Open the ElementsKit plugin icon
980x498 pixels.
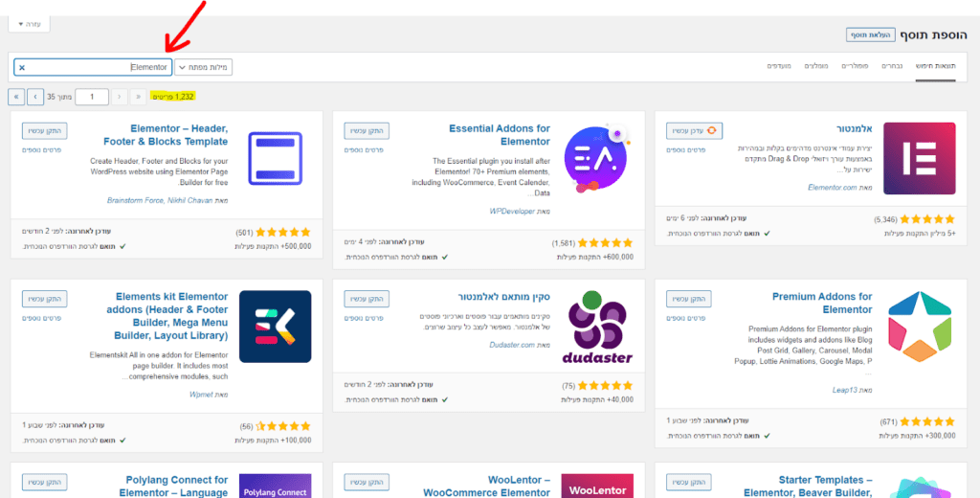pyautogui.click(x=275, y=326)
